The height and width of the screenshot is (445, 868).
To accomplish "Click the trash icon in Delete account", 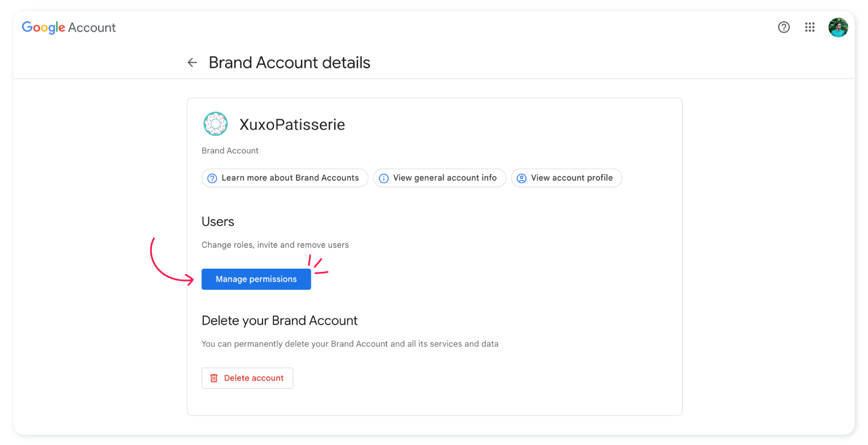I will [x=214, y=378].
